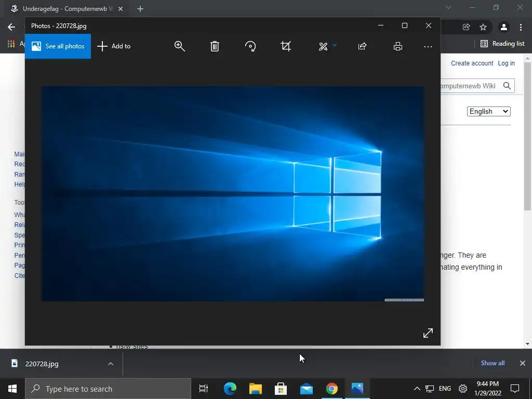Close the Chrome downloads bar
The width and height of the screenshot is (532, 399).
tap(523, 363)
